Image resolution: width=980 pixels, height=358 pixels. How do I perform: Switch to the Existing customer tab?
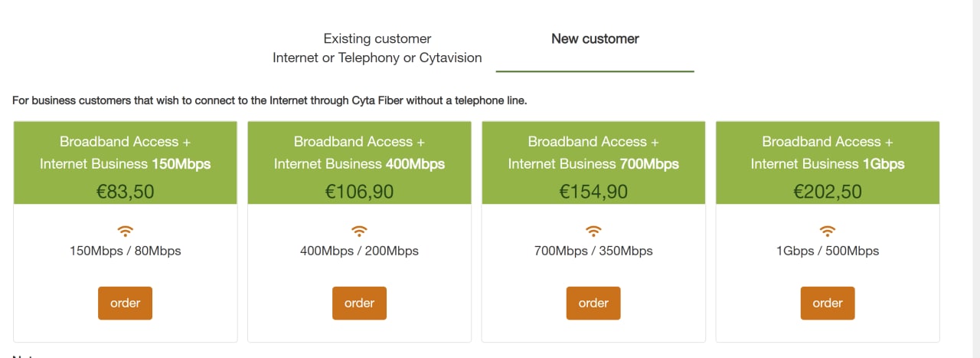click(377, 48)
